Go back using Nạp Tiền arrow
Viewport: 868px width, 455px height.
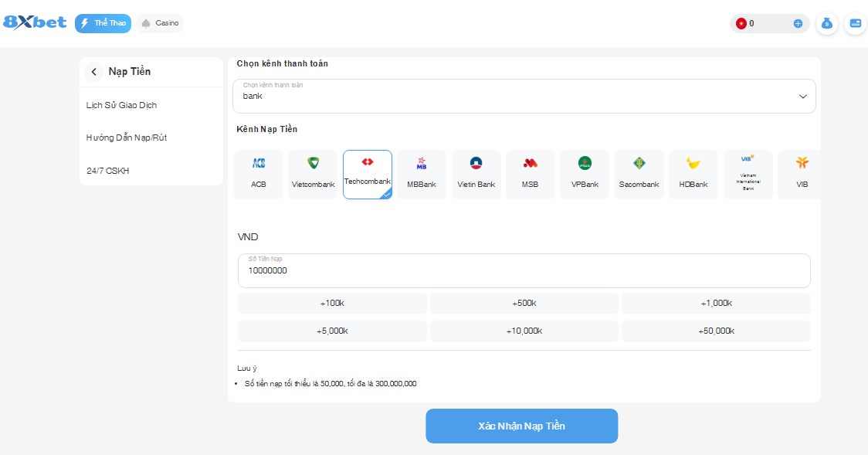click(94, 71)
